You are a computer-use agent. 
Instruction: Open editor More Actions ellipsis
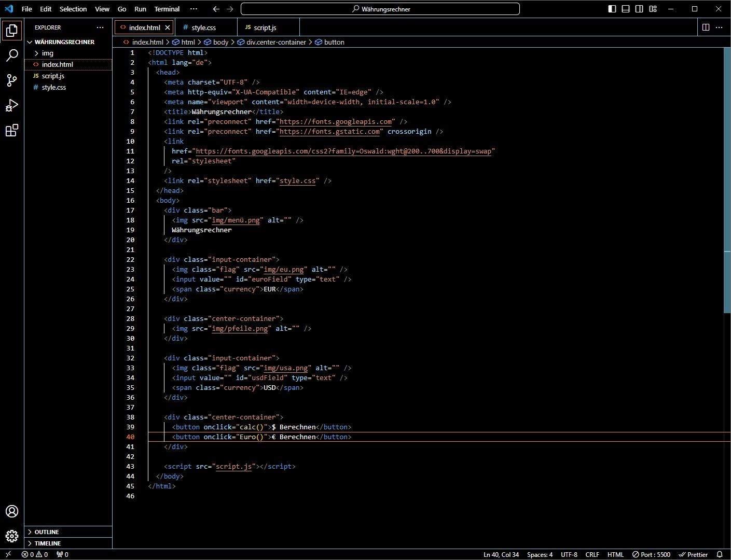tap(719, 27)
